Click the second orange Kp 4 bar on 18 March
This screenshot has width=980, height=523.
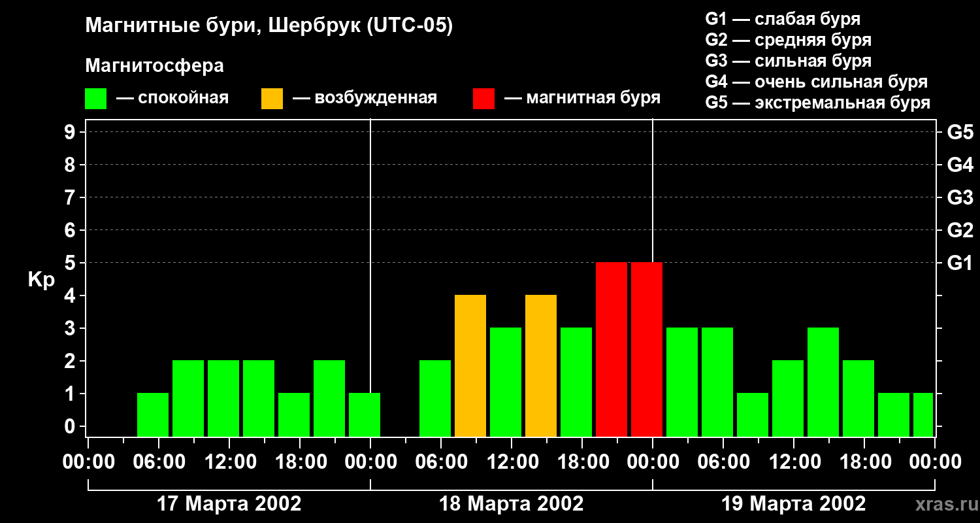point(541,365)
